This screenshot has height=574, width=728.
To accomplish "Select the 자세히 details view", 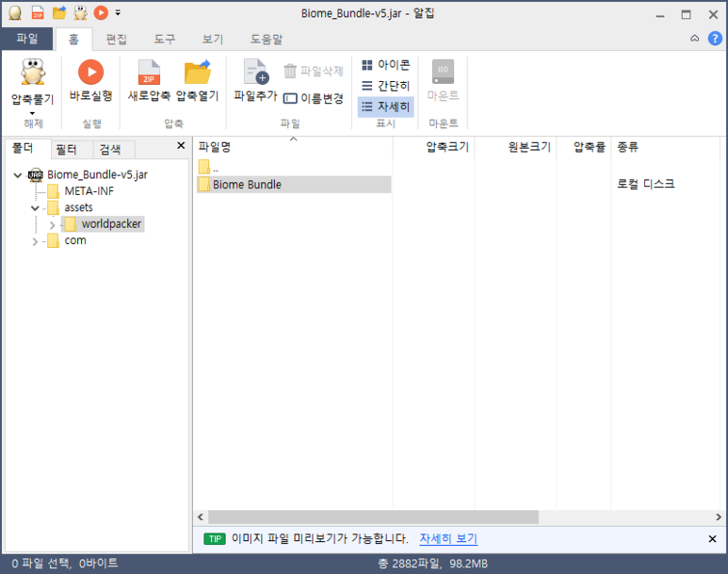I will [x=386, y=107].
